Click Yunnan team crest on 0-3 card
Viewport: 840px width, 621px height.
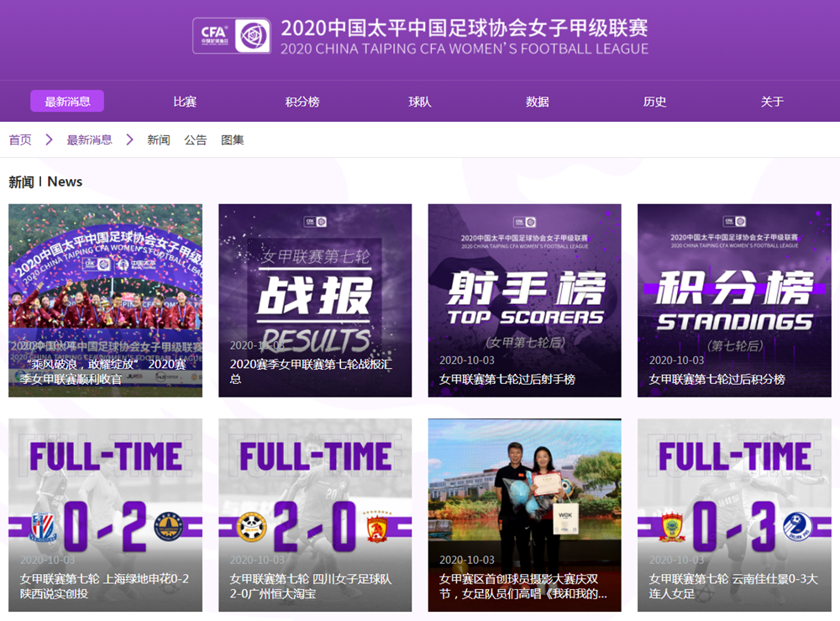[x=672, y=527]
